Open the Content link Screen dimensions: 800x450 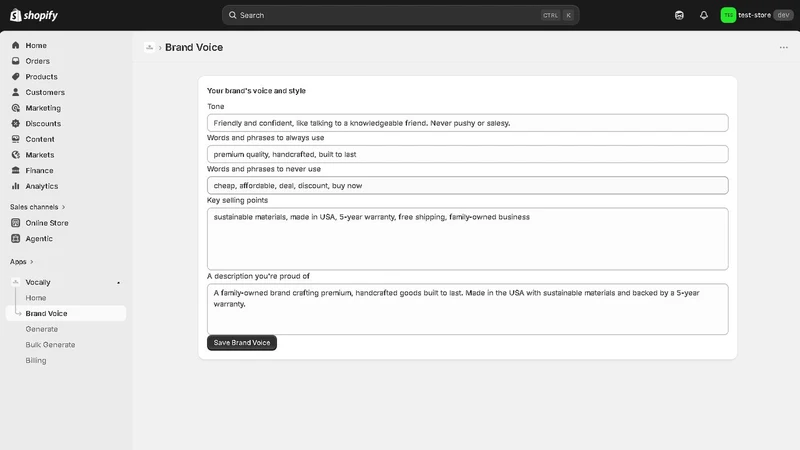40,139
